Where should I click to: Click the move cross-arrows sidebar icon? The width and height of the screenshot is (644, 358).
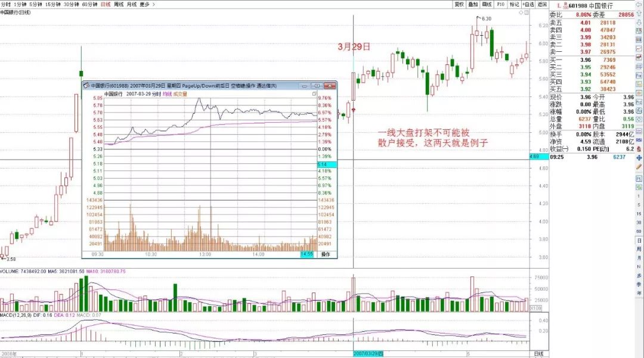coord(639,158)
